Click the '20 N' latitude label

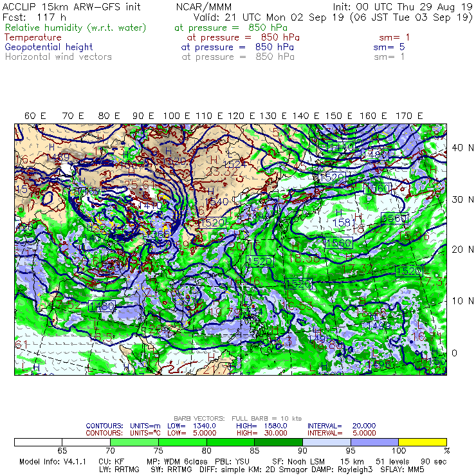462,250
